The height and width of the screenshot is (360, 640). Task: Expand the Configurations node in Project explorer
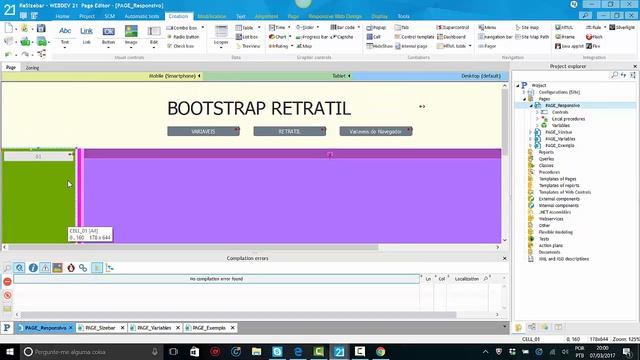click(x=524, y=92)
